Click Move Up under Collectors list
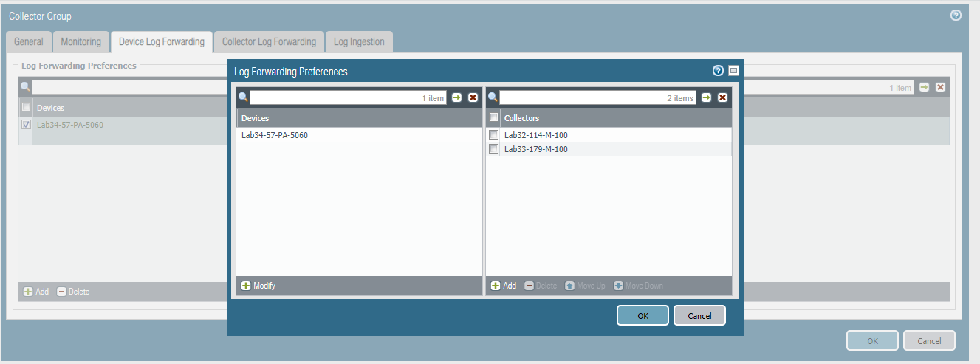 [585, 286]
